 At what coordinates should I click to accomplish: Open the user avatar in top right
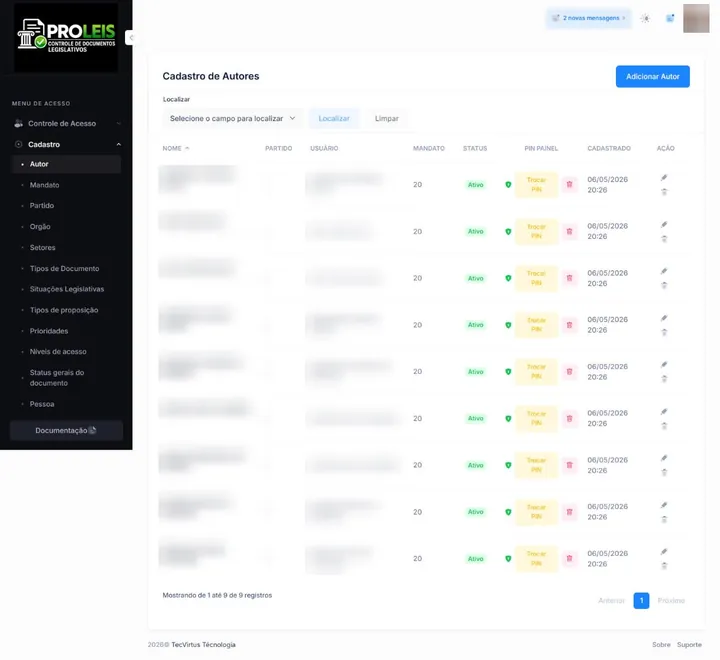[696, 18]
